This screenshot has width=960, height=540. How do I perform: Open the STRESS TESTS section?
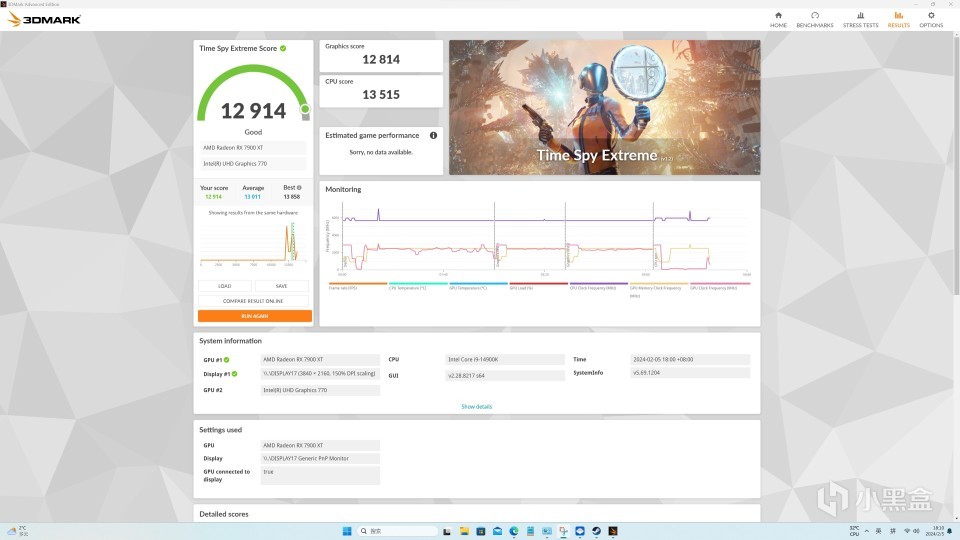pos(860,20)
